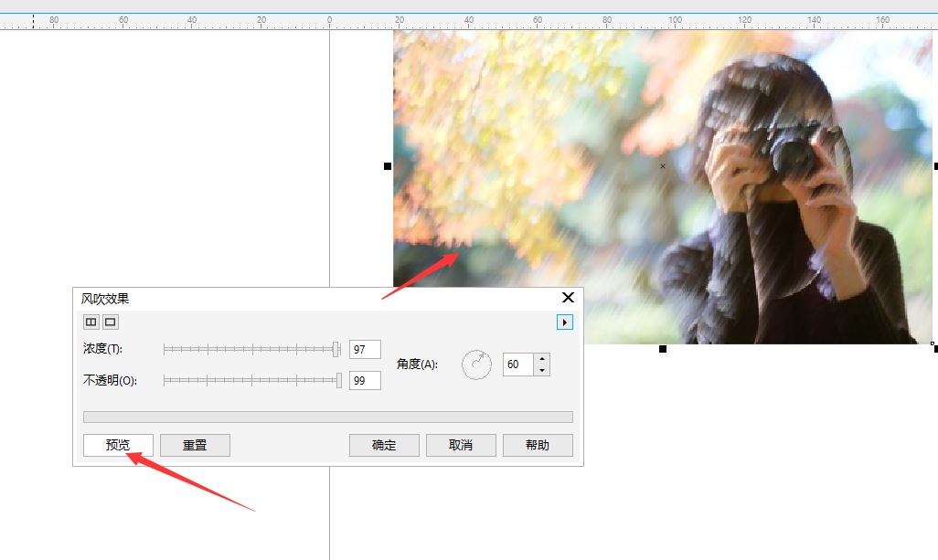
Task: Confirm the effect with 确定
Action: 384,445
